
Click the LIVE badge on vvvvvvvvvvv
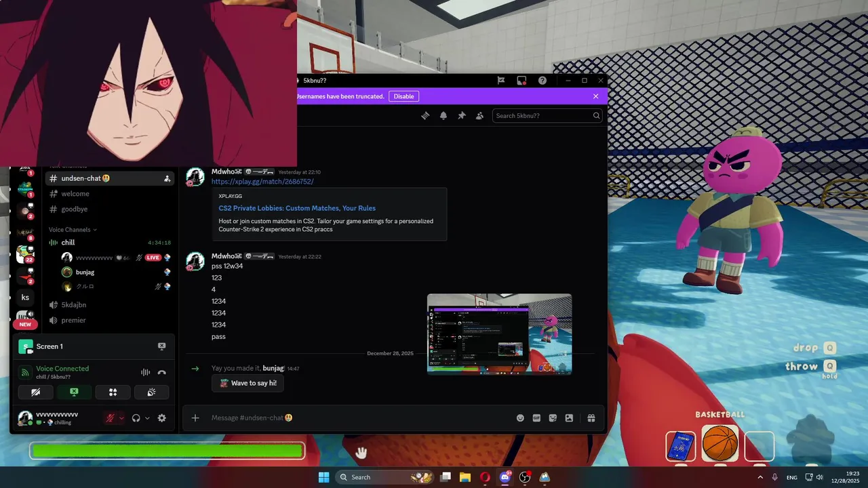pyautogui.click(x=153, y=258)
